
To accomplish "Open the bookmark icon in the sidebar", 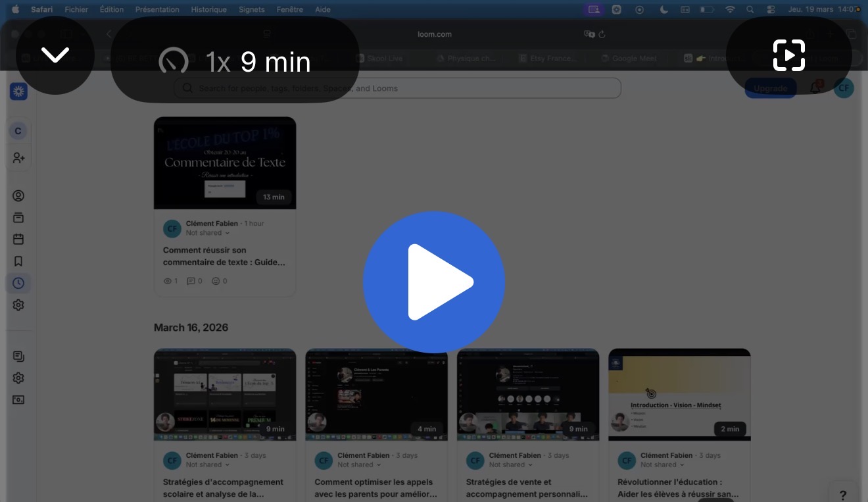I will [x=18, y=261].
